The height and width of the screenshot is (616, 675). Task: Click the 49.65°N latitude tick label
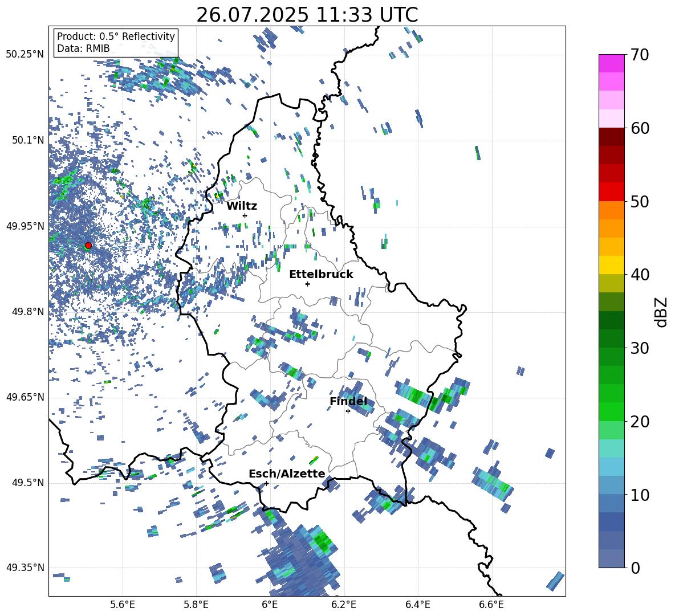(x=25, y=397)
